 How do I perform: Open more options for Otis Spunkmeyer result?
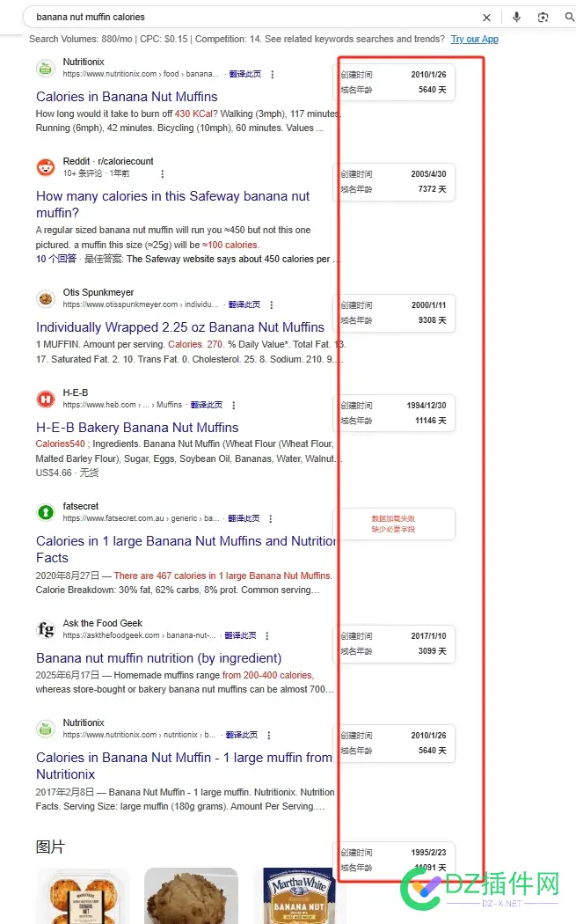pyautogui.click(x=272, y=304)
